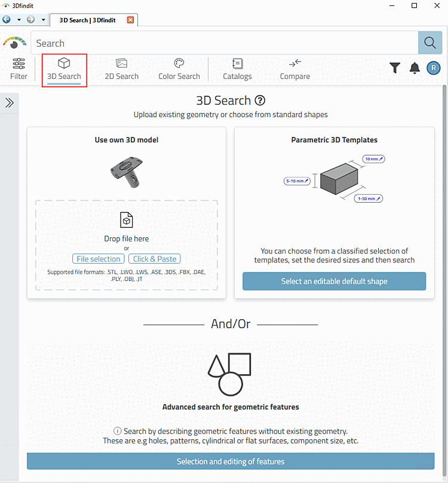
Task: Open the Catalogs view
Action: tap(237, 69)
